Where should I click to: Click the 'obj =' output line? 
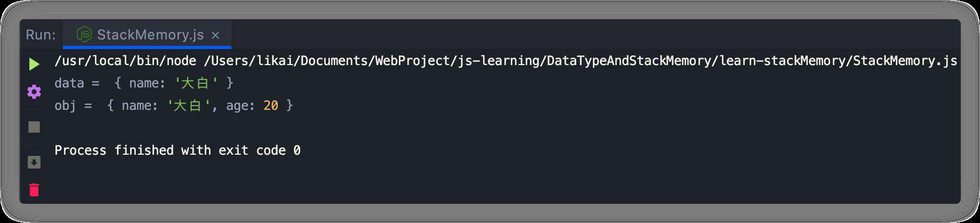pos(174,106)
